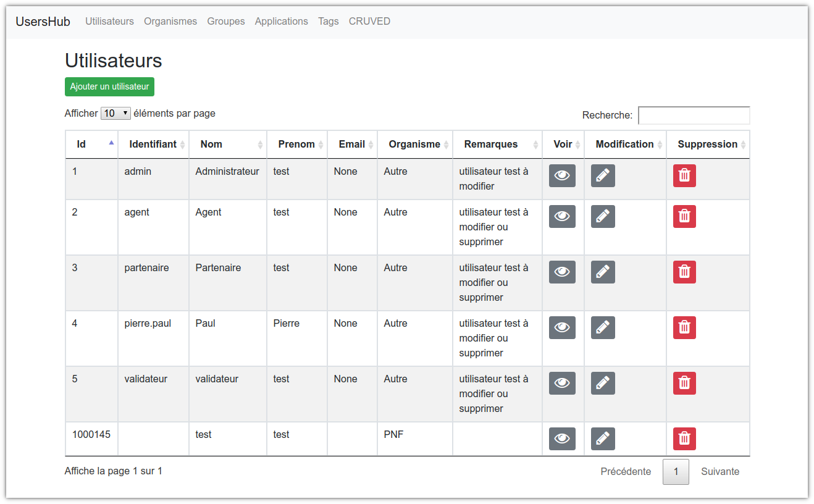View details of user validateur

(562, 384)
